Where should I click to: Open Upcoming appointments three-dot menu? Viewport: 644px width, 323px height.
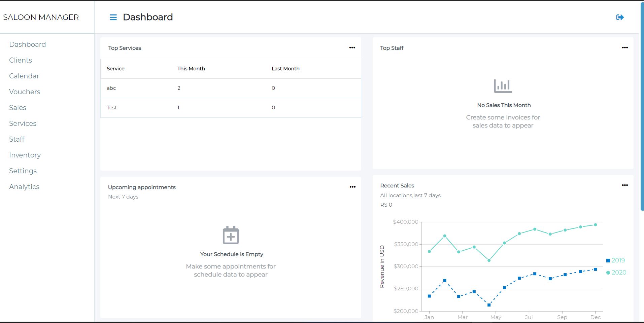point(352,187)
